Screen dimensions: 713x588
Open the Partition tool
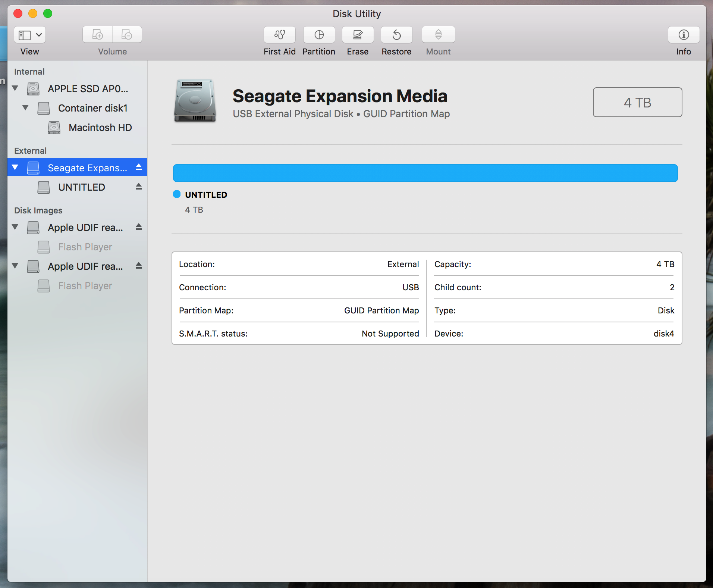[319, 35]
